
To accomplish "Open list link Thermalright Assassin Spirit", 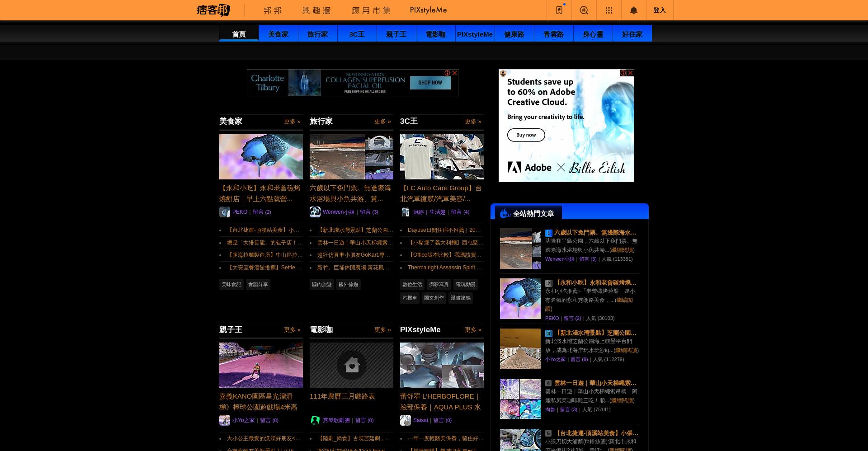I will pyautogui.click(x=445, y=268).
